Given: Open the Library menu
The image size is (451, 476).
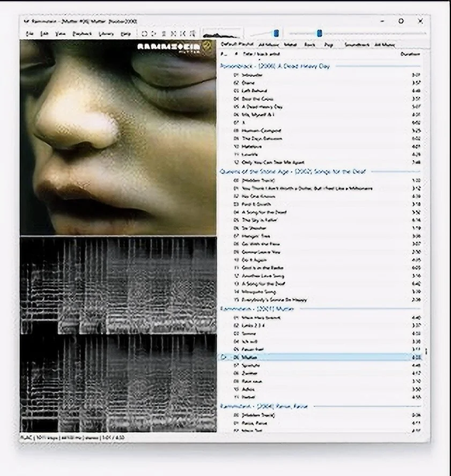Looking at the screenshot, I should coord(107,34).
